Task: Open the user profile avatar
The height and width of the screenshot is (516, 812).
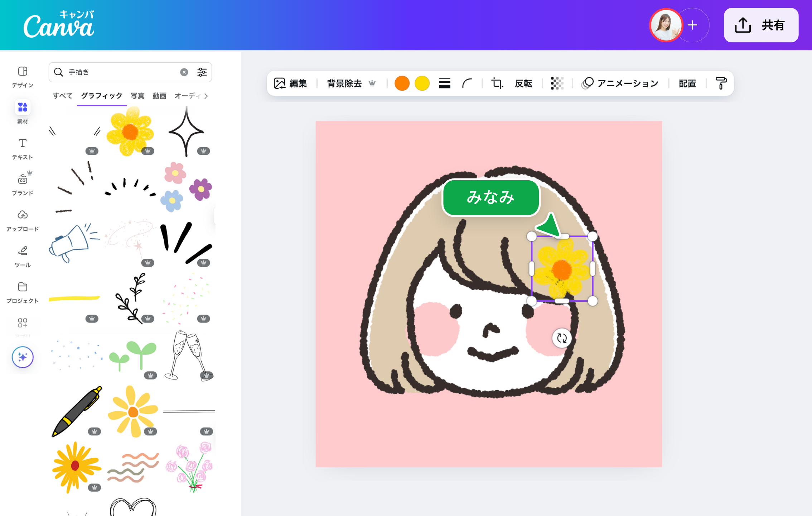Action: (666, 25)
